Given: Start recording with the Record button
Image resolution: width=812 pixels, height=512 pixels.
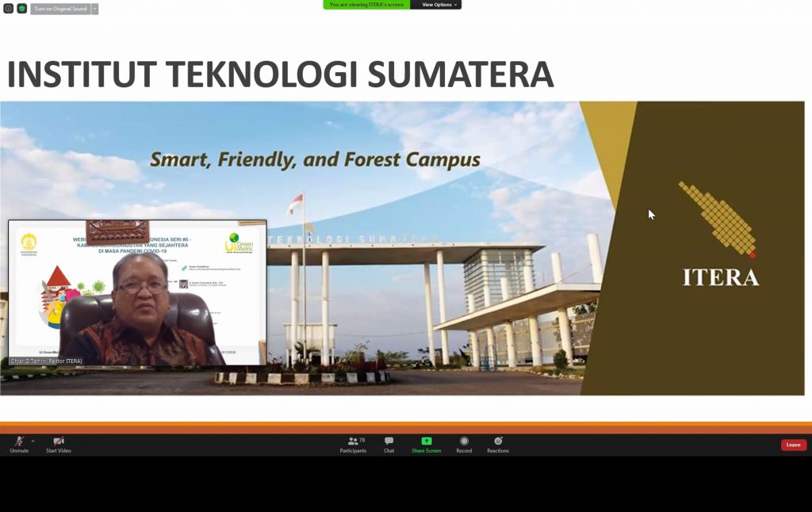Looking at the screenshot, I should (464, 445).
